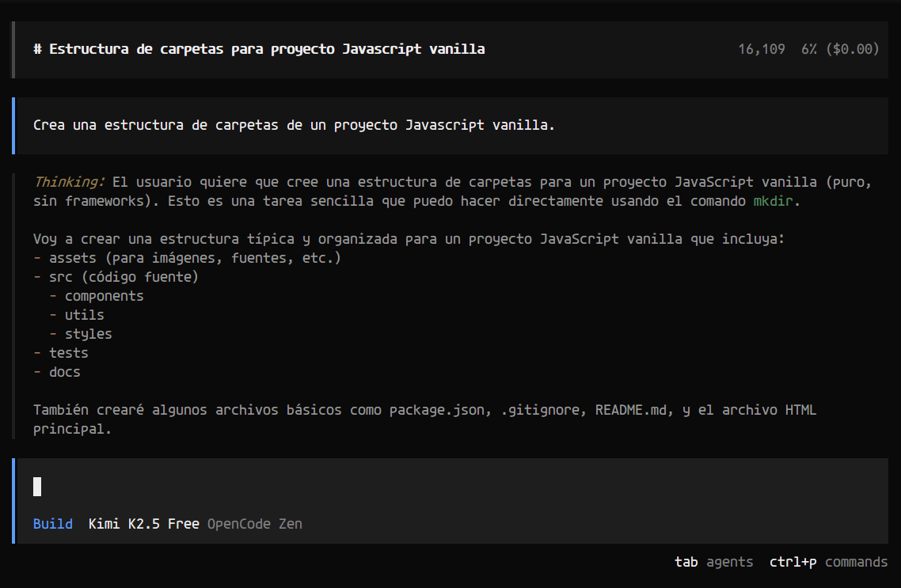Click the green mkdir command text
This screenshot has width=901, height=588.
click(x=773, y=201)
